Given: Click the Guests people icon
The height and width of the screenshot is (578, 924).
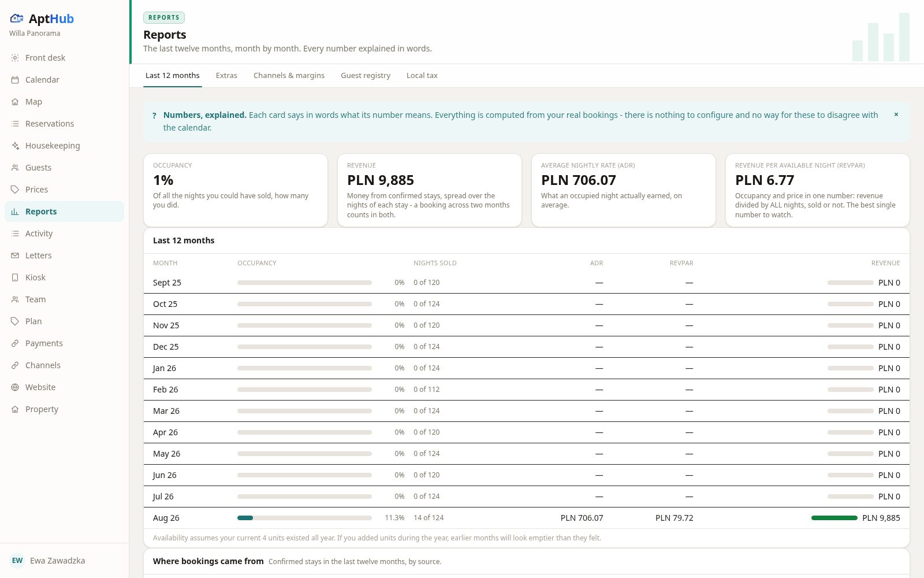Looking at the screenshot, I should [x=15, y=168].
